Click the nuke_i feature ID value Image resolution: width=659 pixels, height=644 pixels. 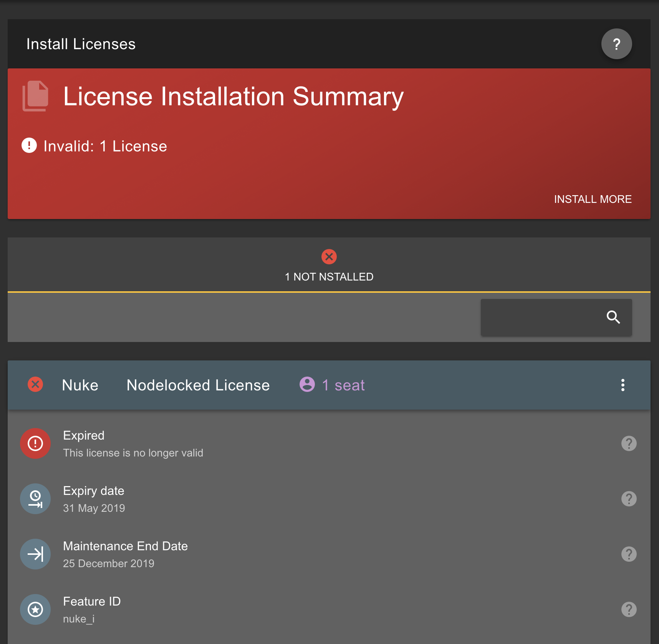pos(79,619)
